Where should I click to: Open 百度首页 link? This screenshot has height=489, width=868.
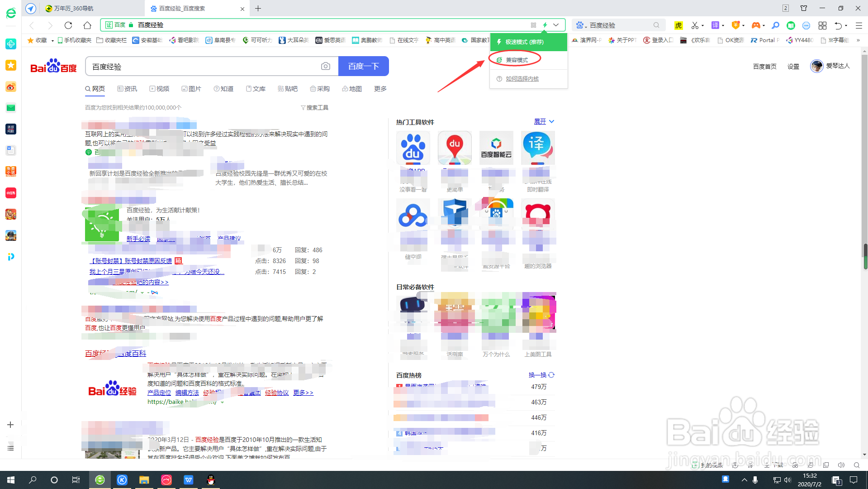pos(765,67)
